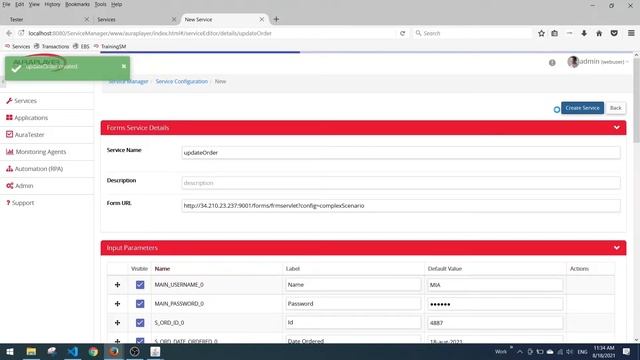Viewport: 640px width, 360px height.
Task: Go to the browser home icon
Action: tap(599, 33)
